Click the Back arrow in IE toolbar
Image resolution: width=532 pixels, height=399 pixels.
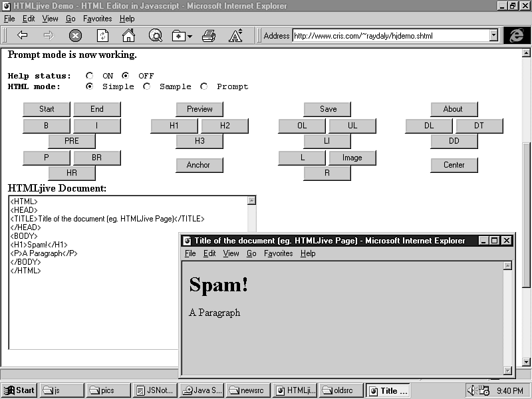pos(23,35)
